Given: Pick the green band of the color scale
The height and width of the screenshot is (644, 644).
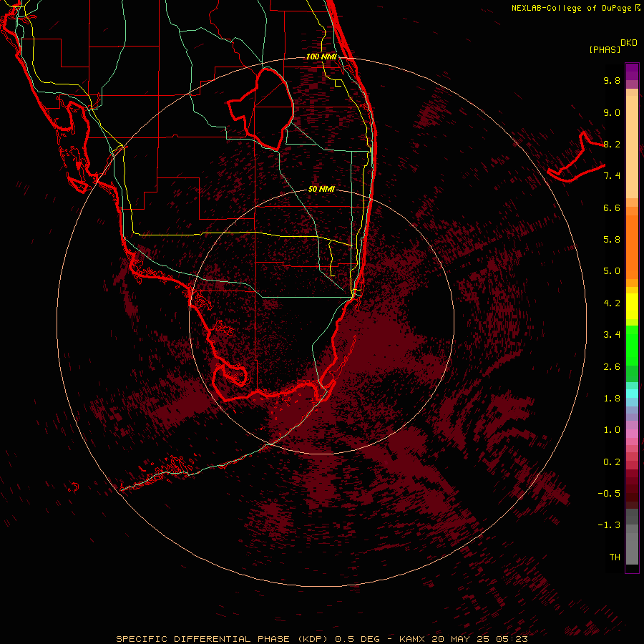Looking at the screenshot, I should [x=632, y=346].
